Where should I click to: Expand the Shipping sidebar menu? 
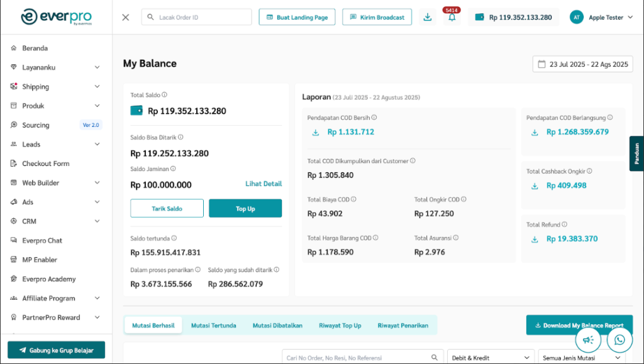click(x=97, y=87)
